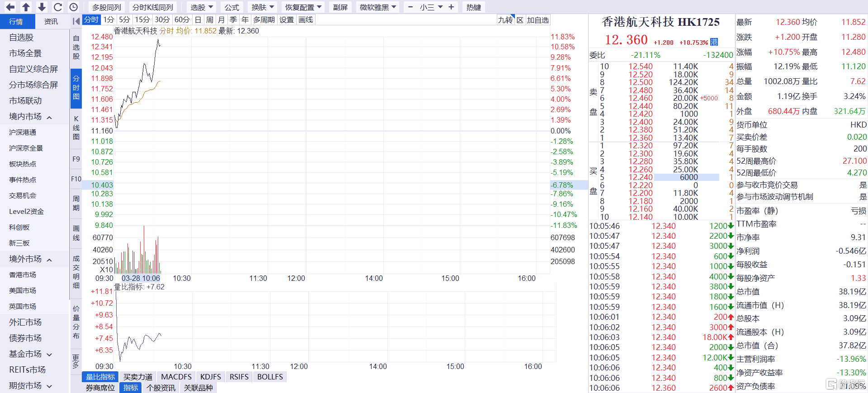Select the 年 yearly period tab
Screen dimensions: 868x393
click(x=245, y=19)
